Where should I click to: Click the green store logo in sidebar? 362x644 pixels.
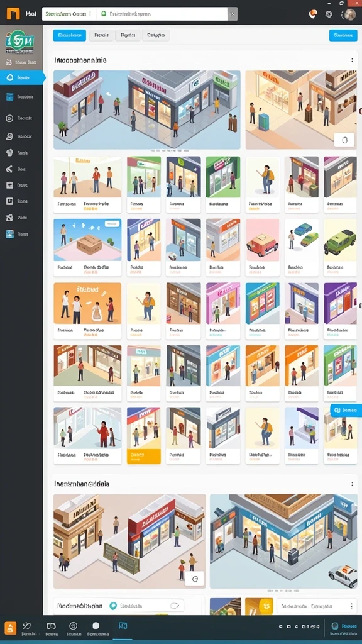(x=20, y=41)
